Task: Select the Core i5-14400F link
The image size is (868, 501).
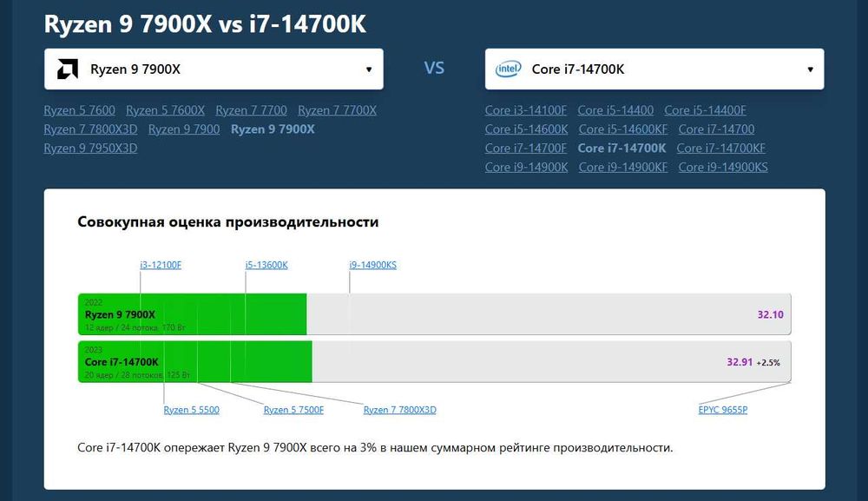Action: tap(705, 110)
